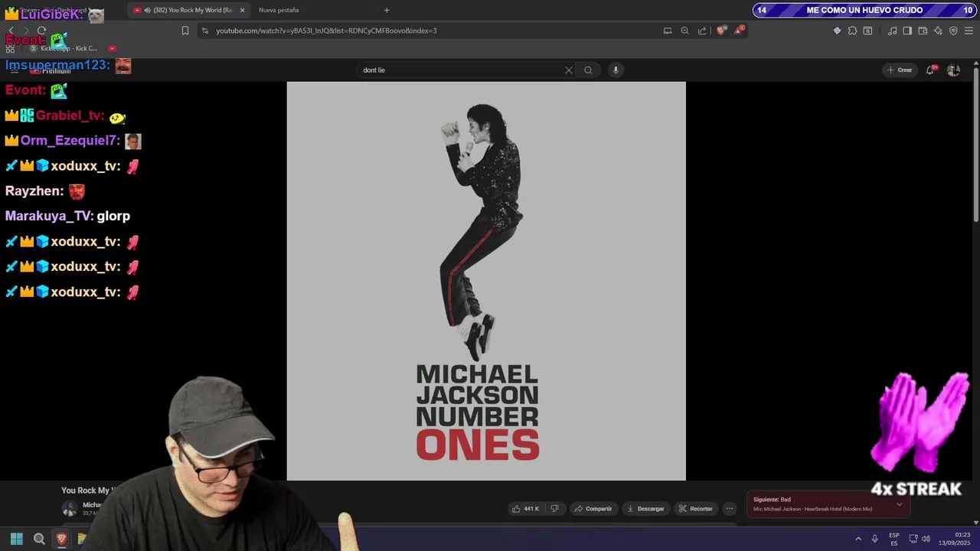Open the media control music note
Viewport: 980px width, 551px height.
[892, 31]
